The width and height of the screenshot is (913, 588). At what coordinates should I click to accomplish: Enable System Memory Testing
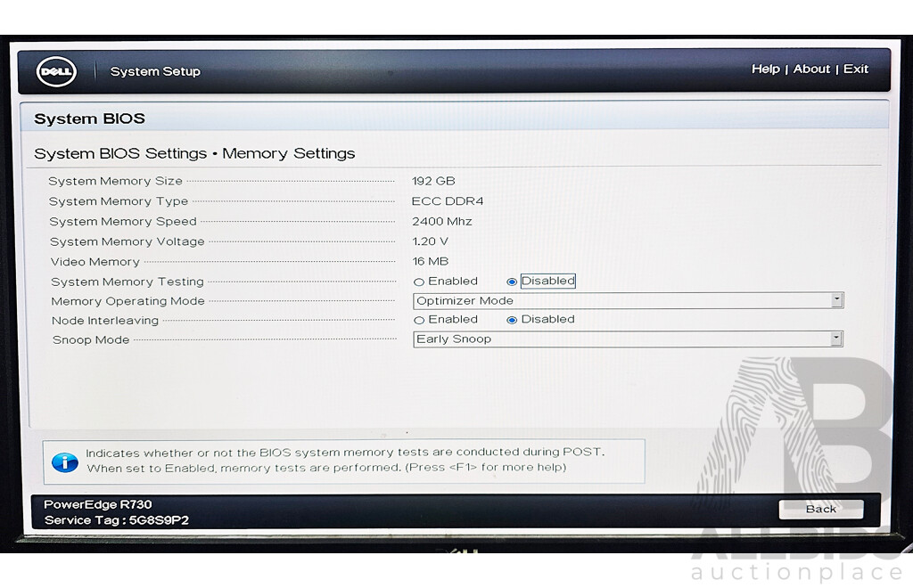coord(419,282)
